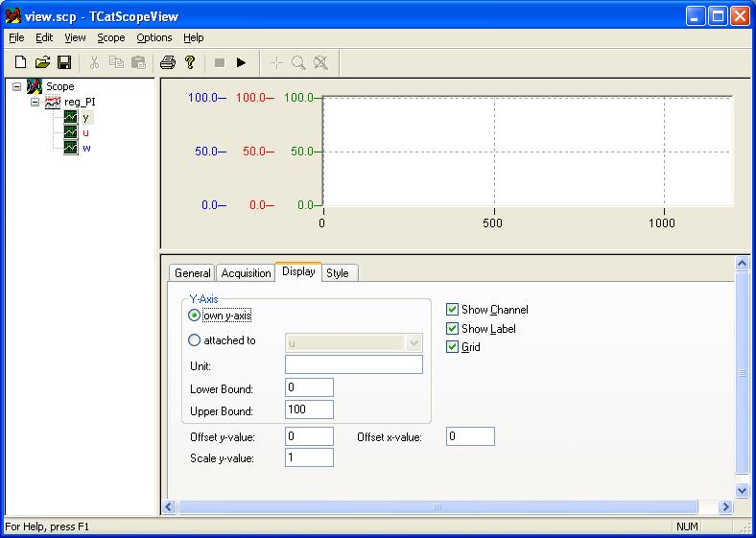
Task: Open the View menu
Action: (x=75, y=37)
